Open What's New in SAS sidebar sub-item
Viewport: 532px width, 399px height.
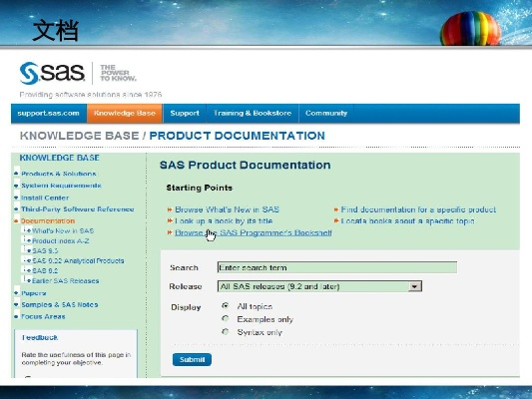pyautogui.click(x=63, y=230)
